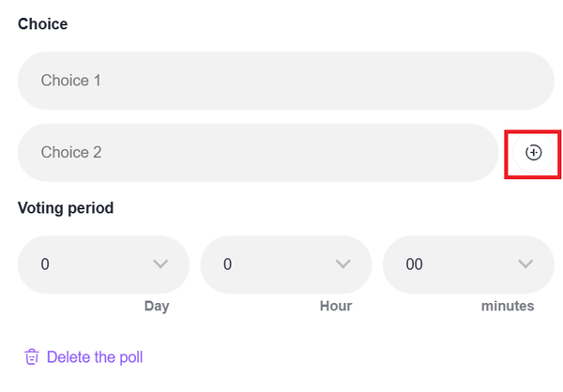This screenshot has width=563, height=392.
Task: Expand the Day voting period dropdown
Action: (103, 264)
